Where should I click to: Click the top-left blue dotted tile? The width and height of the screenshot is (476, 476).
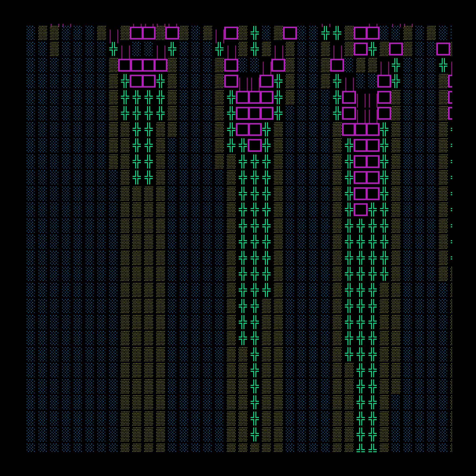30,33
